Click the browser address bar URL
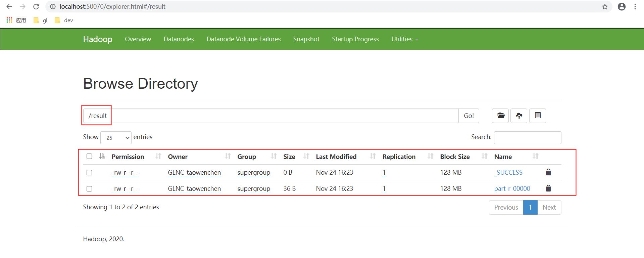The width and height of the screenshot is (644, 258). click(x=112, y=6)
